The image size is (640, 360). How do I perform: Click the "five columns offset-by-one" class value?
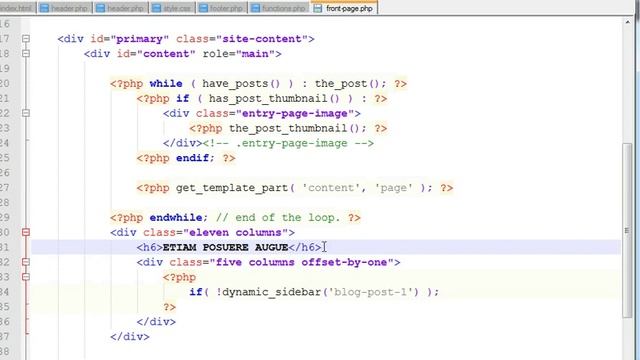tap(301, 262)
